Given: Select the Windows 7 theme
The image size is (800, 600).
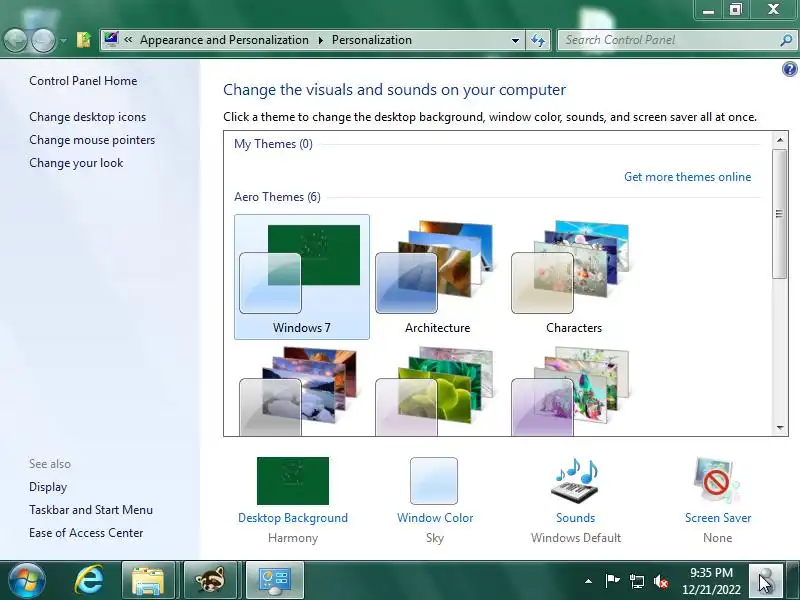Looking at the screenshot, I should (x=302, y=277).
